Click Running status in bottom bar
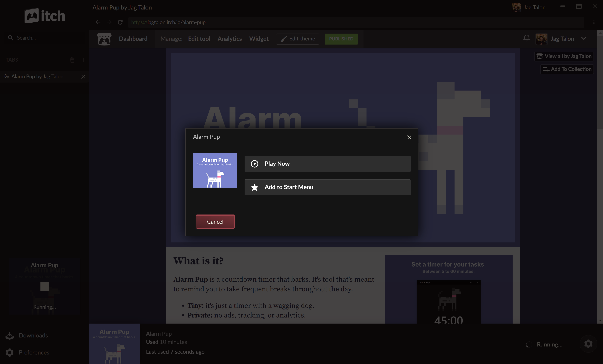Screen dimensions: 603x364 (x=545, y=344)
